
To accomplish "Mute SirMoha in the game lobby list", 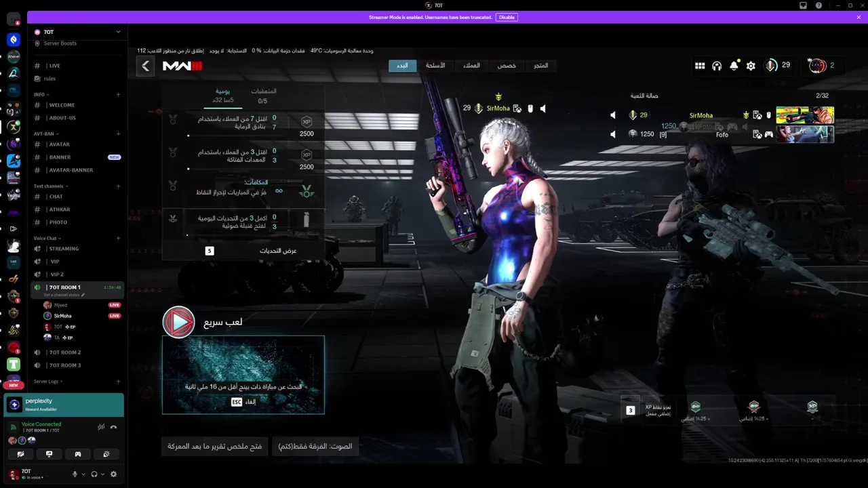I will [613, 115].
